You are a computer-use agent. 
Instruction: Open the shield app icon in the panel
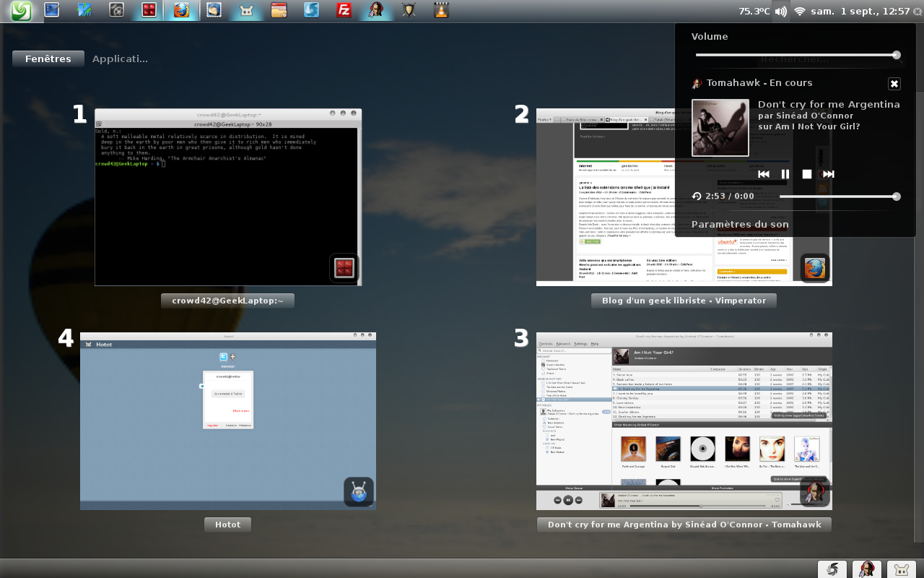point(409,10)
